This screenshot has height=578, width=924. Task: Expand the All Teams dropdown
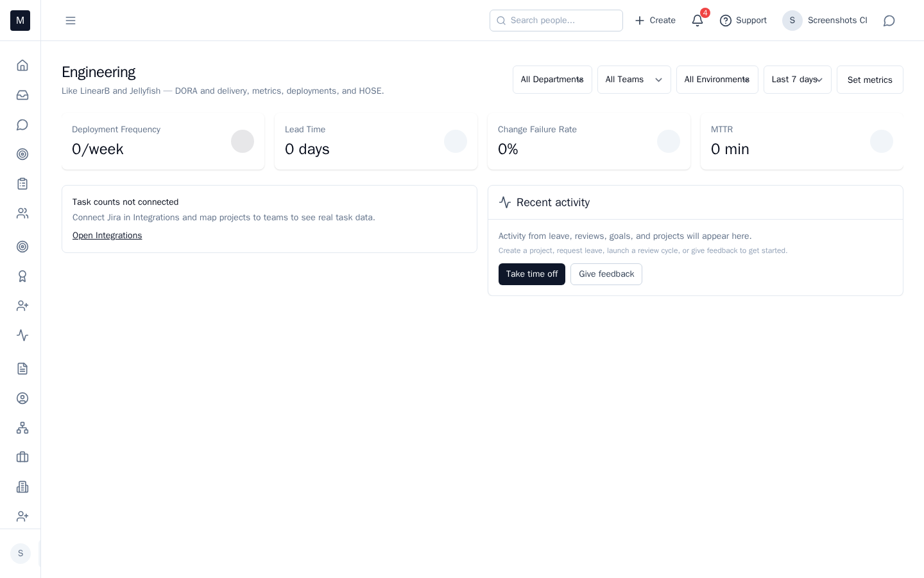coord(633,80)
